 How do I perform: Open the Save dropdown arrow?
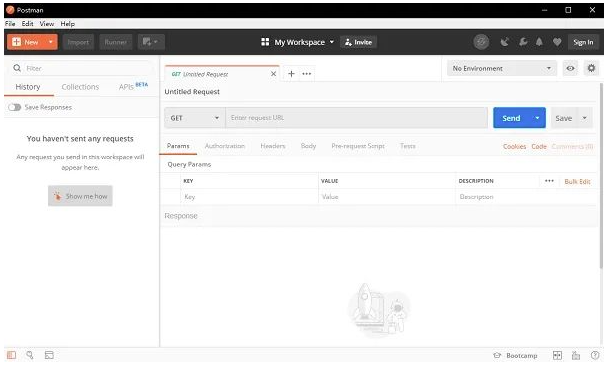click(x=585, y=118)
